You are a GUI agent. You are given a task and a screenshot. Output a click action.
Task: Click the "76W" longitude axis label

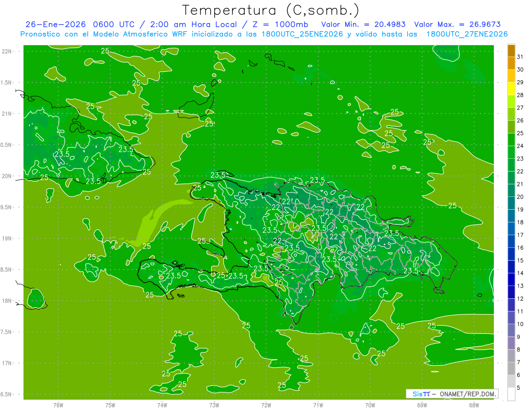tap(58, 405)
